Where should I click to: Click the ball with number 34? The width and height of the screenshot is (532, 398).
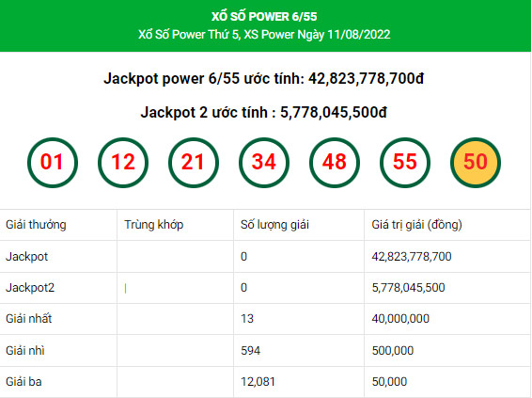coord(264,163)
